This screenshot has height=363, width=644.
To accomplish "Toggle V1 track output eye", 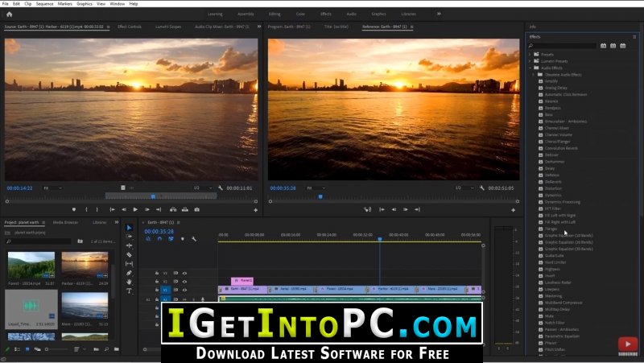I will (x=184, y=290).
